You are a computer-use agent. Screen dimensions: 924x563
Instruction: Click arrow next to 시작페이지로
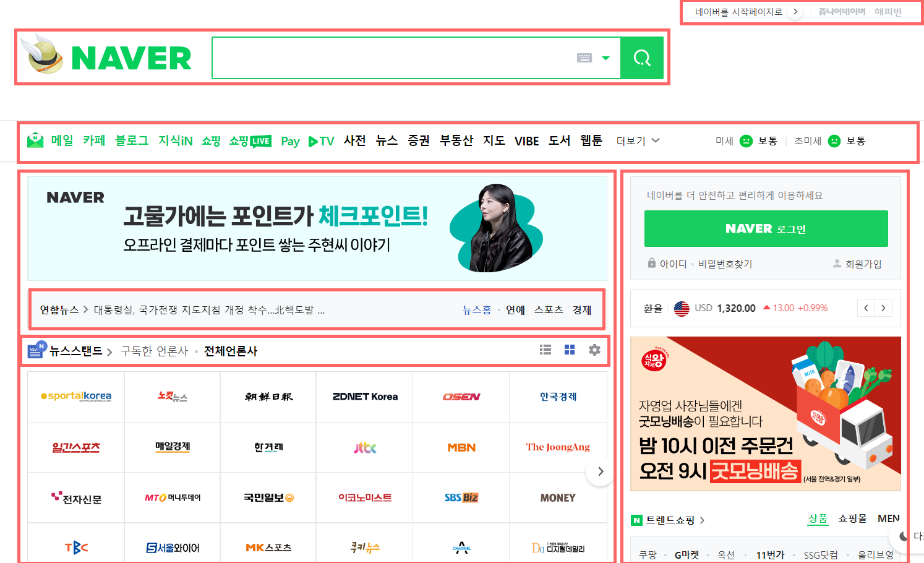point(795,12)
